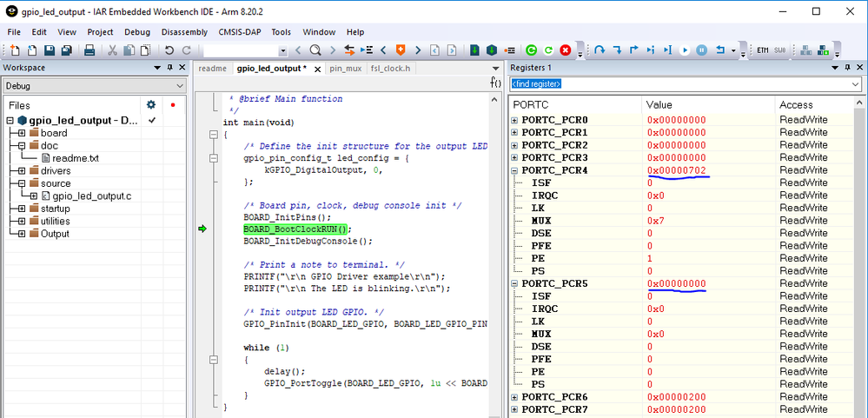Collapse the doc folder in Files tree
This screenshot has width=868, height=418.
pos(22,146)
